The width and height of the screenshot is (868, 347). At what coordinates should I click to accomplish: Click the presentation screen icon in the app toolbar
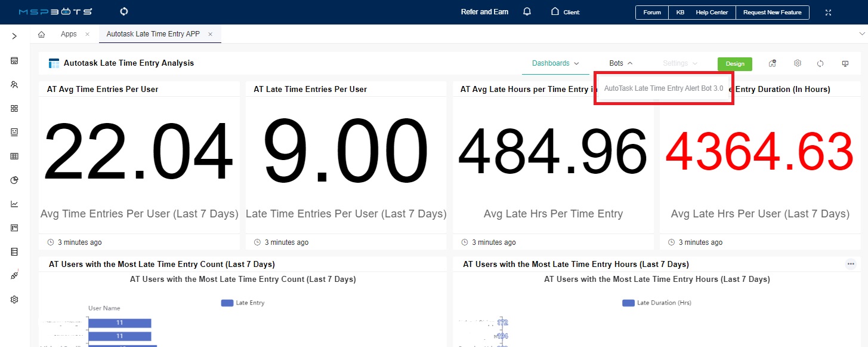(x=845, y=63)
